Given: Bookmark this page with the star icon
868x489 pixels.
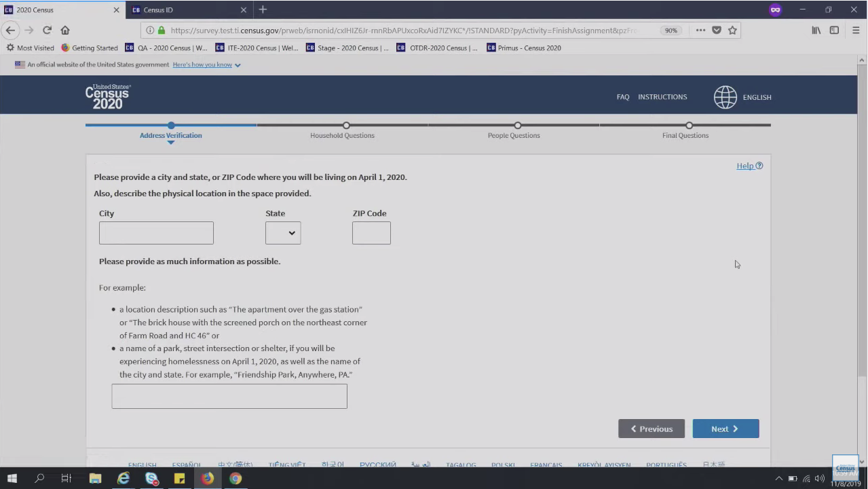Looking at the screenshot, I should coord(732,30).
